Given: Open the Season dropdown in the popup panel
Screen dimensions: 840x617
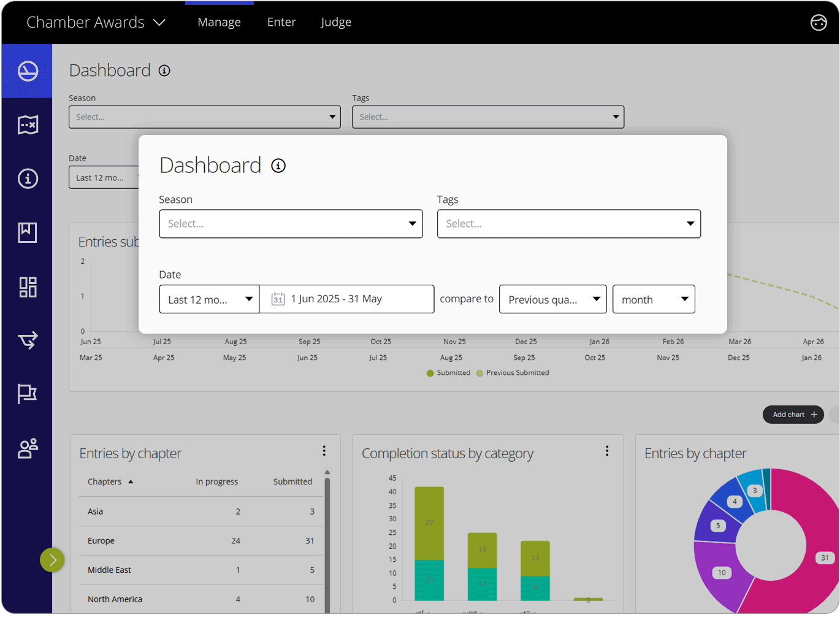Looking at the screenshot, I should 291,224.
